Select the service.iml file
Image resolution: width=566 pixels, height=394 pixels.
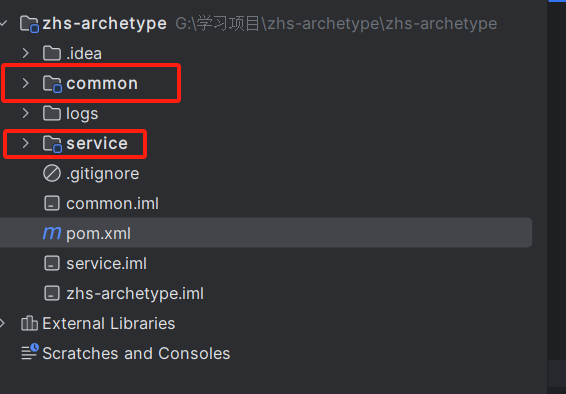[x=106, y=263]
